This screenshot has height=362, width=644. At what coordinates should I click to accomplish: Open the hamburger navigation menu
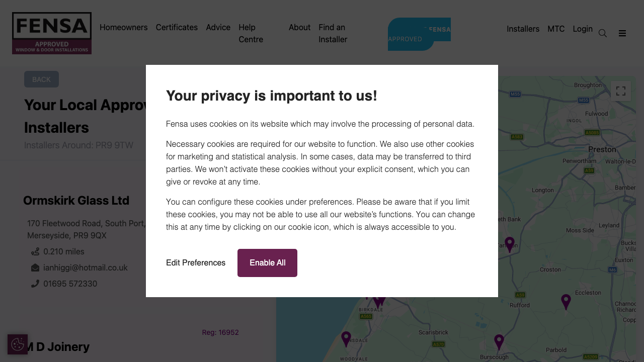click(x=622, y=33)
